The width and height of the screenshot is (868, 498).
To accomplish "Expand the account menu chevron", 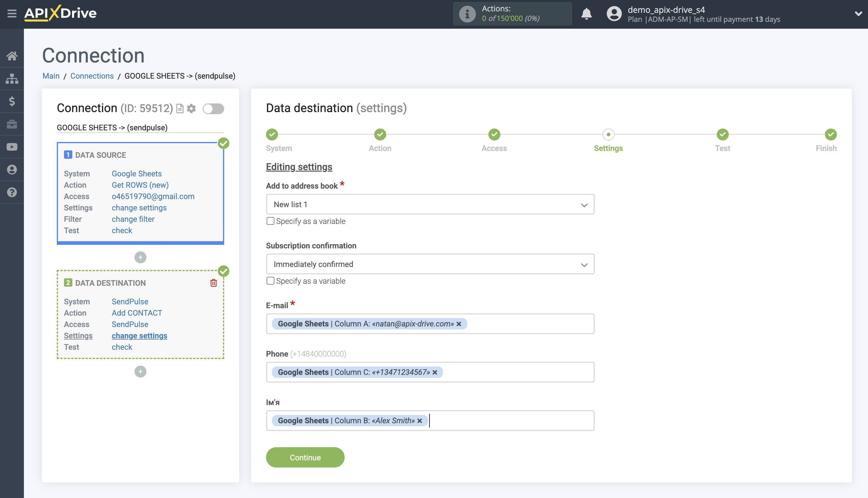I will pyautogui.click(x=858, y=14).
